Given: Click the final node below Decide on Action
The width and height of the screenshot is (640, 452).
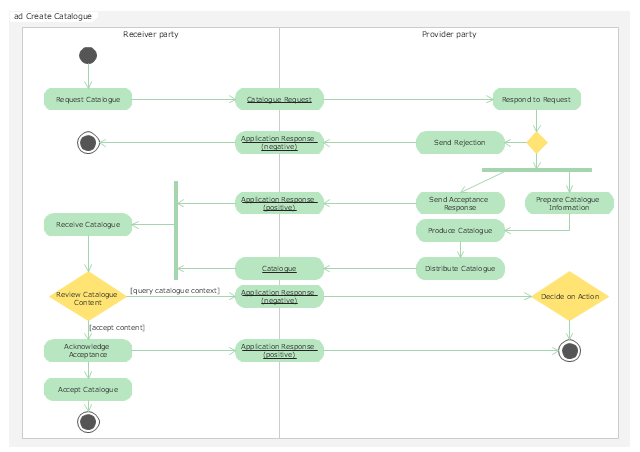Looking at the screenshot, I should (x=570, y=350).
